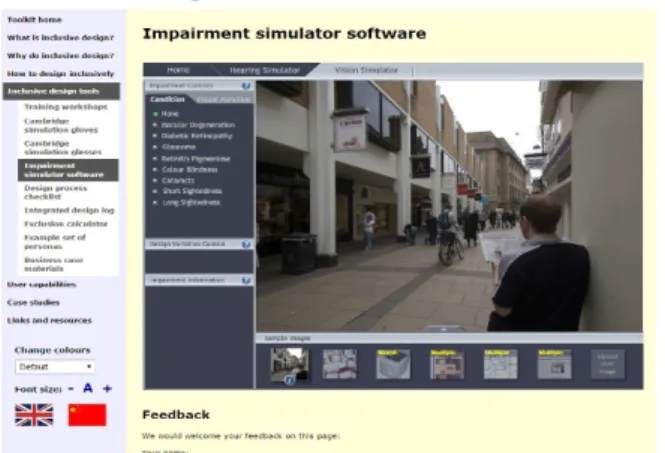Switch language with the UK flag

pos(34,414)
